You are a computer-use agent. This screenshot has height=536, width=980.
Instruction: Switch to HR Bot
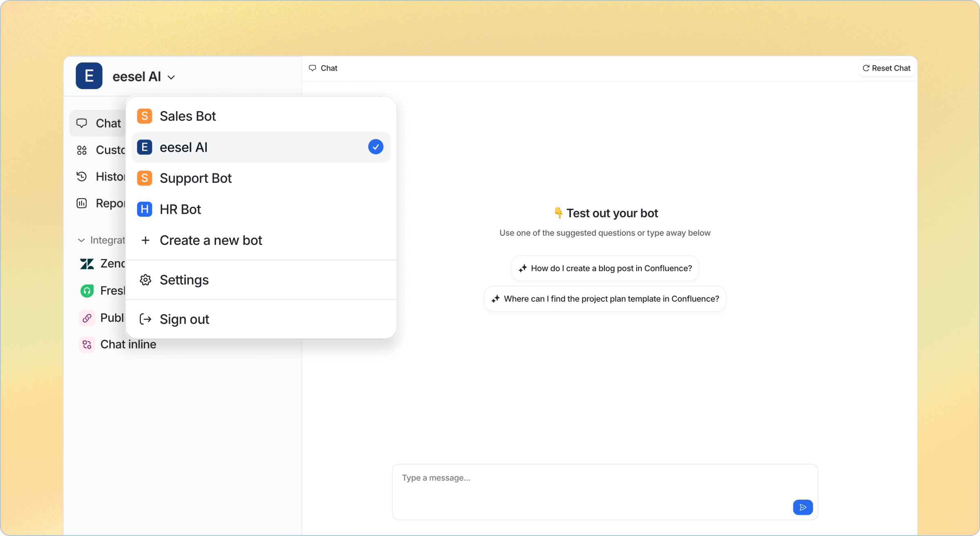tap(261, 209)
